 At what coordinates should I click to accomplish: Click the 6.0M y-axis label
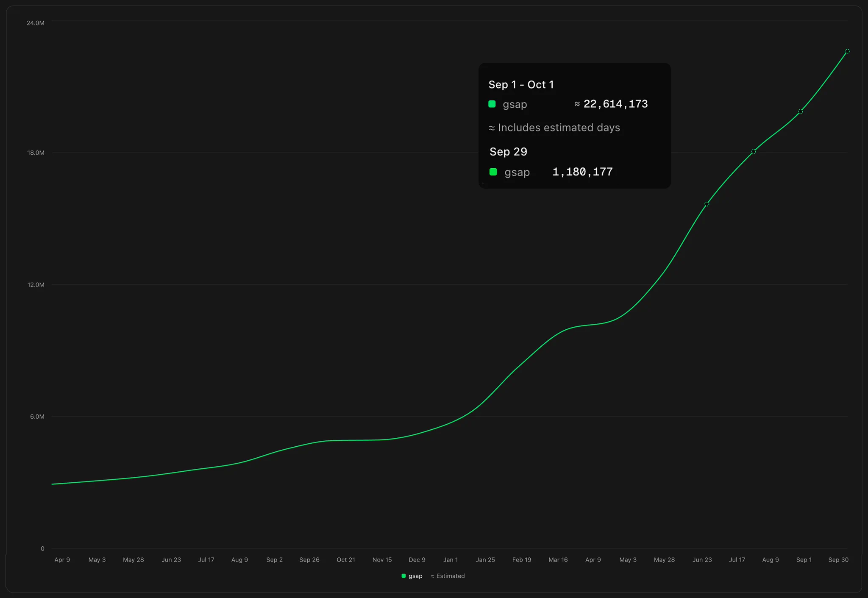37,417
